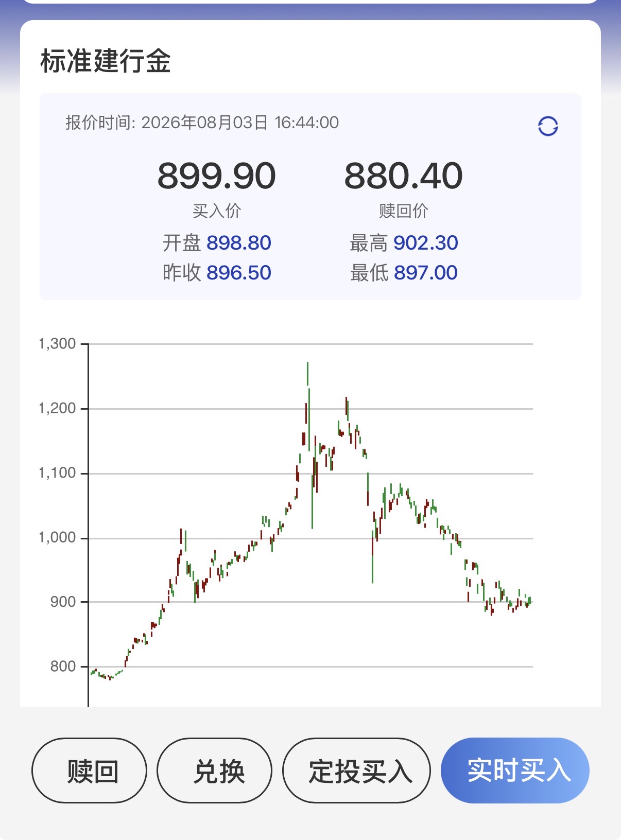Tap the 1,200 axis label
The image size is (621, 840).
tap(57, 408)
